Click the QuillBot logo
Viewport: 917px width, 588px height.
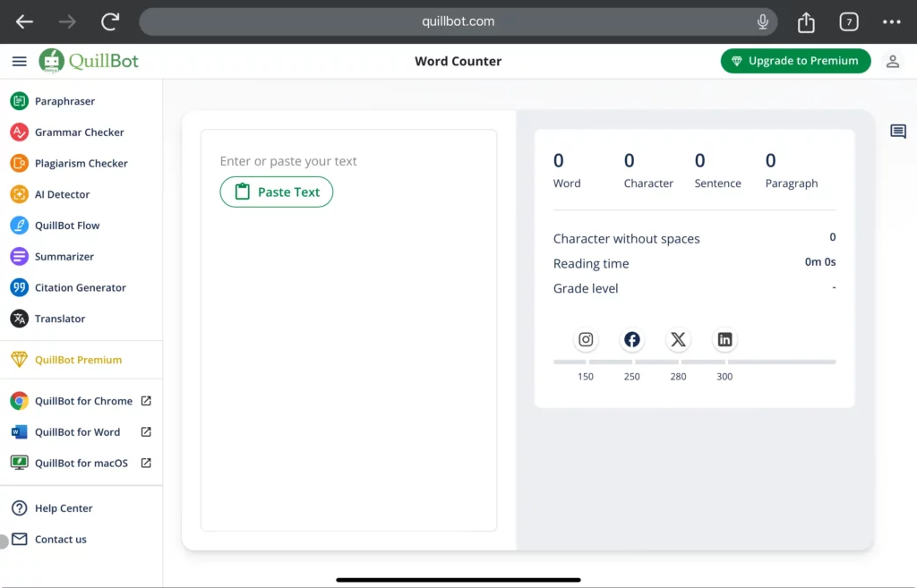click(x=89, y=61)
